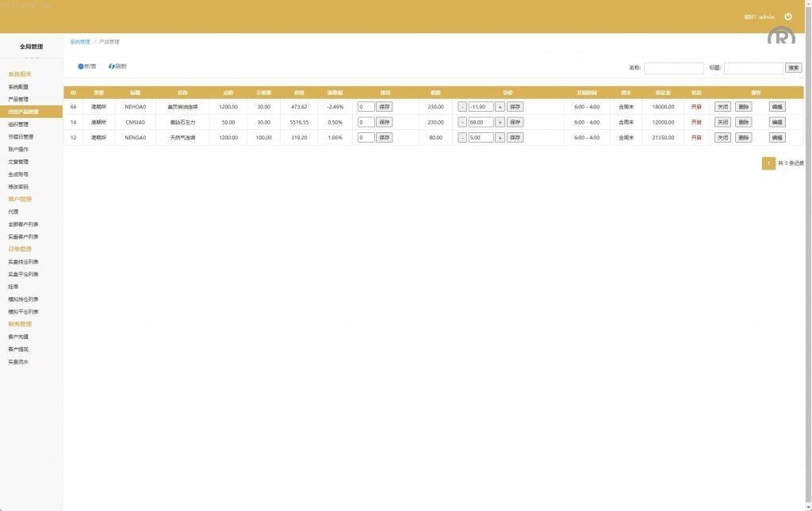
Task: Click 编辑 for the NEHOA0 row
Action: pos(776,106)
